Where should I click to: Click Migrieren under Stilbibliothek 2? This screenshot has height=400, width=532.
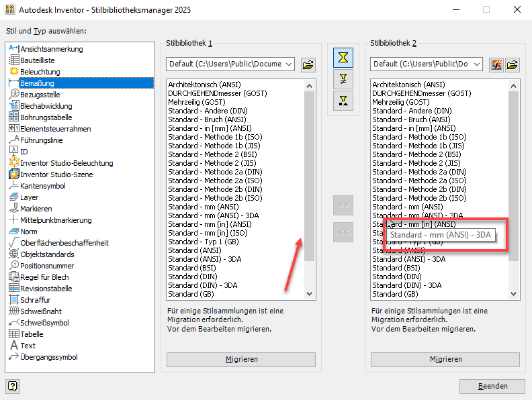pos(445,359)
